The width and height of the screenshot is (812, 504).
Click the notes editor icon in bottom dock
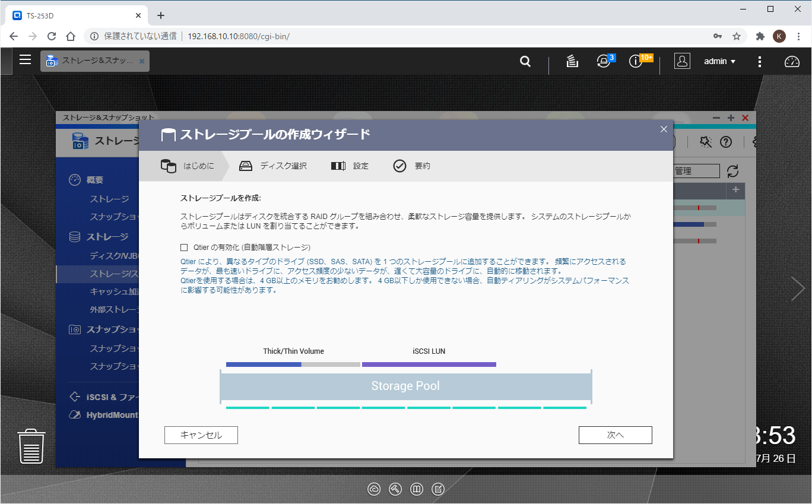(x=437, y=489)
